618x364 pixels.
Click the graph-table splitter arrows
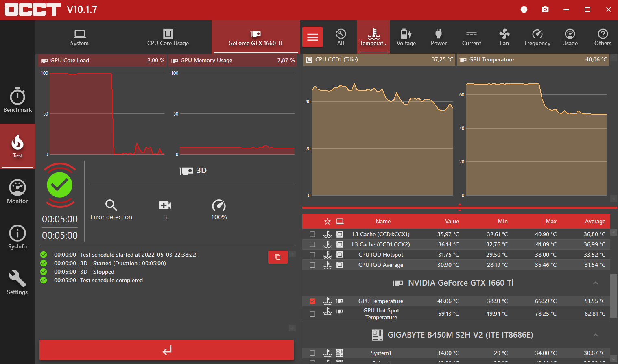tap(460, 207)
